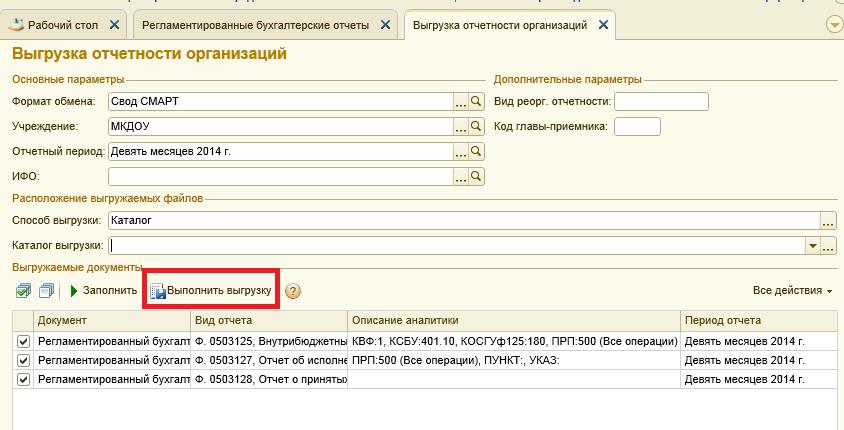The height and width of the screenshot is (430, 844).
Task: Open ИФО selection ellipsis button
Action: click(x=460, y=177)
